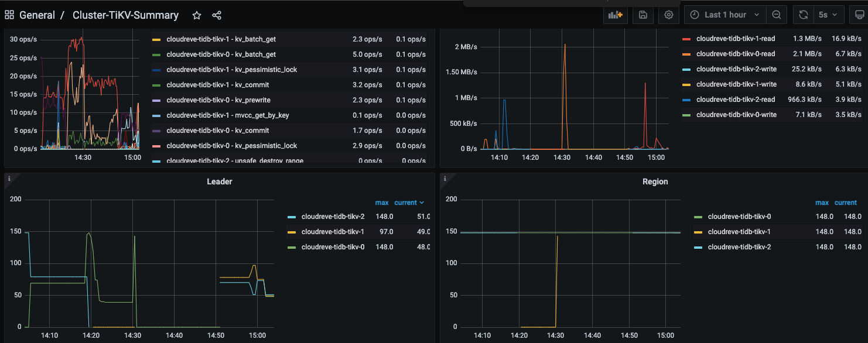Open the Last 1 hour time picker
The image size is (868, 343).
pyautogui.click(x=725, y=15)
